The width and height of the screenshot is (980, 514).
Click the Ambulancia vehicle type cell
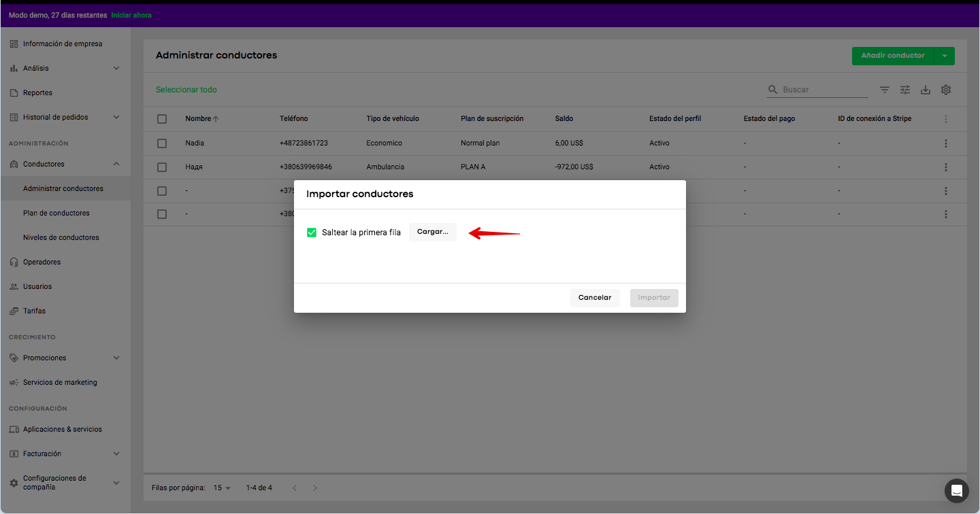tap(385, 167)
